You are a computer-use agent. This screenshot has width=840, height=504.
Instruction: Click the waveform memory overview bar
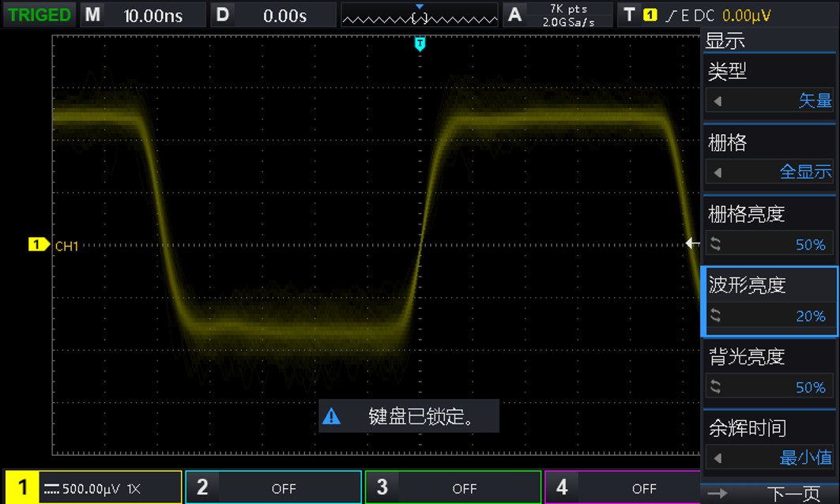coord(419,15)
